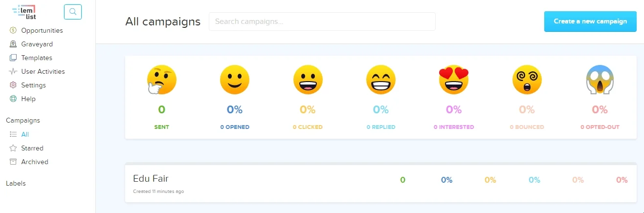Open Graveyard from the sidebar
The image size is (644, 213).
tap(37, 44)
